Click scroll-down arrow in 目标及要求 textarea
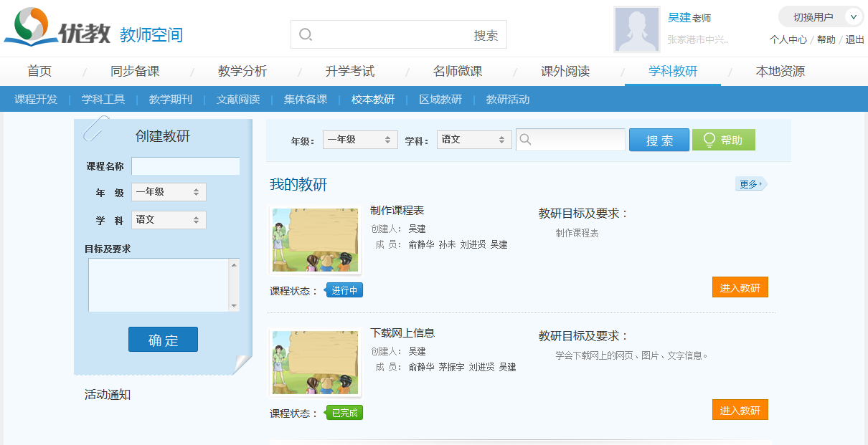The height and width of the screenshot is (445, 868). (234, 306)
